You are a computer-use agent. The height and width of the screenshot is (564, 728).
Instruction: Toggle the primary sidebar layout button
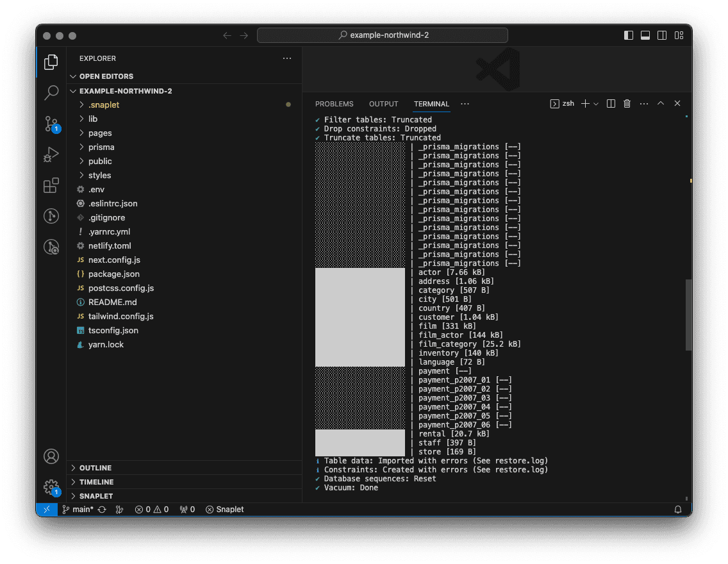(x=629, y=35)
